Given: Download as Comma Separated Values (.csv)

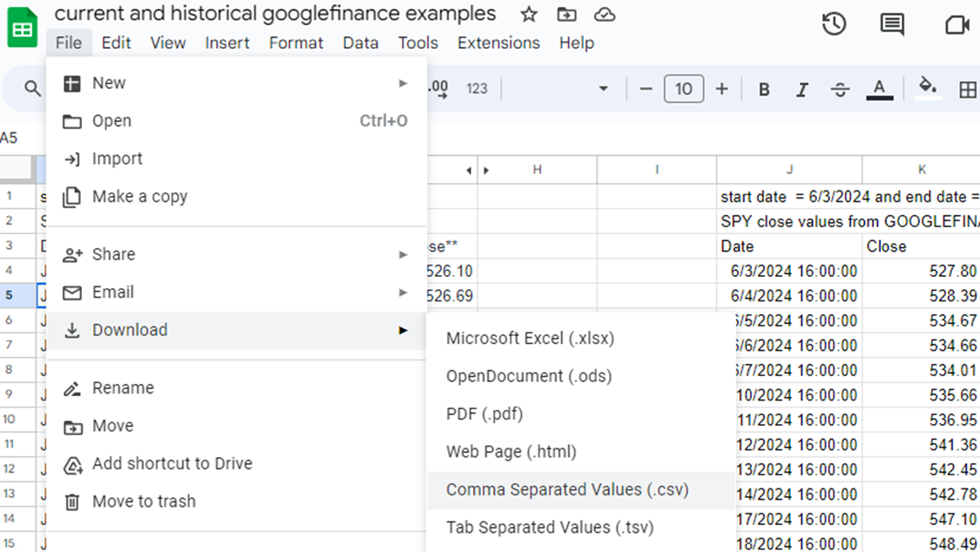Looking at the screenshot, I should (x=581, y=490).
